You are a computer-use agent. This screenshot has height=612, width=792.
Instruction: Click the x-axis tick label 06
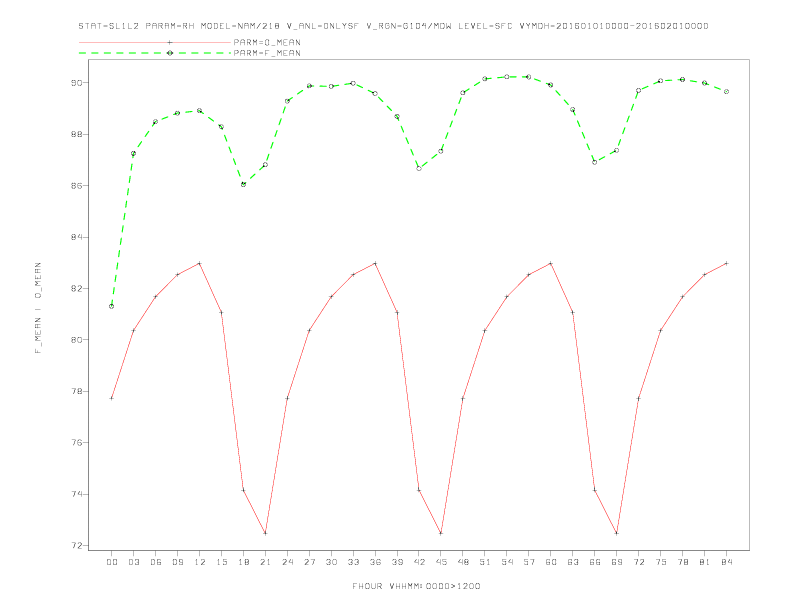pyautogui.click(x=156, y=562)
